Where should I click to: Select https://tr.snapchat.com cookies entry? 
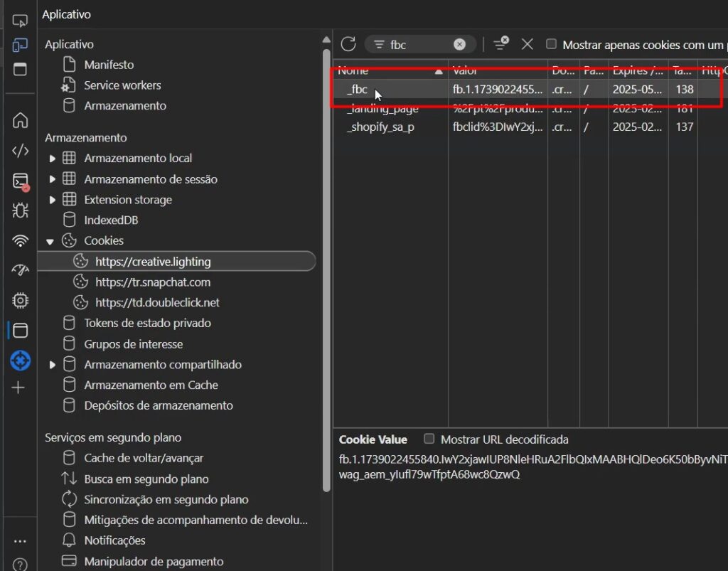tap(153, 282)
